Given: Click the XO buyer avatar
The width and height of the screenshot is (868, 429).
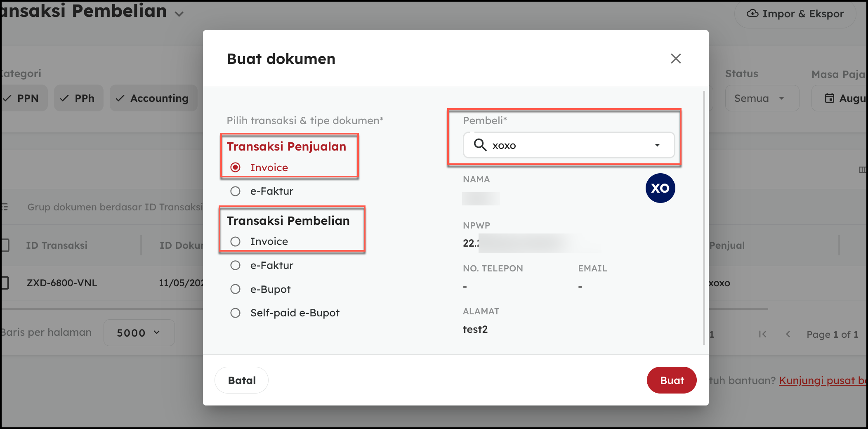Looking at the screenshot, I should point(660,188).
